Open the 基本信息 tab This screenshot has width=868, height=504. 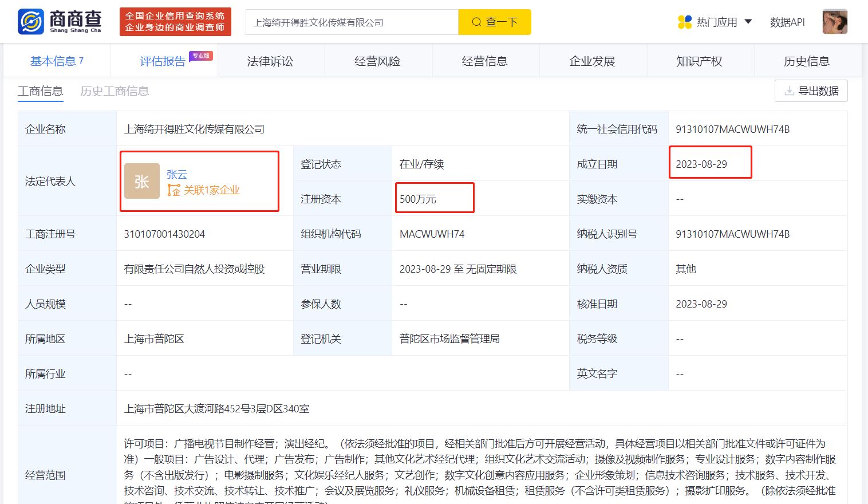tap(57, 61)
